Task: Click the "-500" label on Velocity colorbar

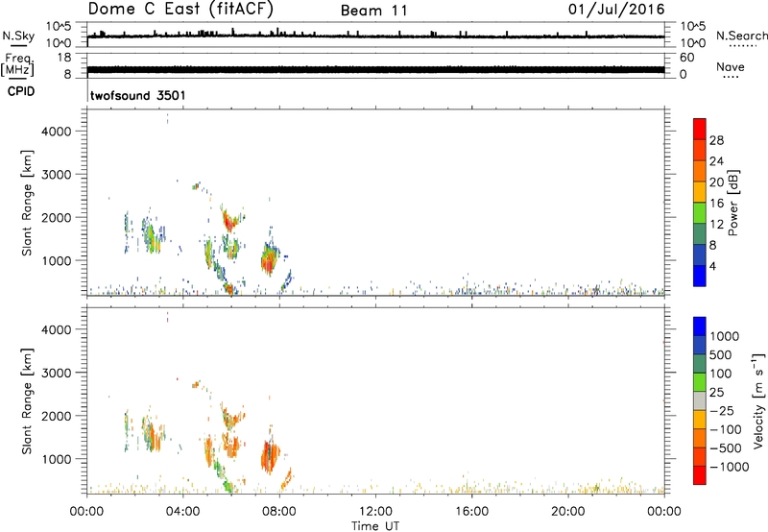Action: click(x=726, y=448)
